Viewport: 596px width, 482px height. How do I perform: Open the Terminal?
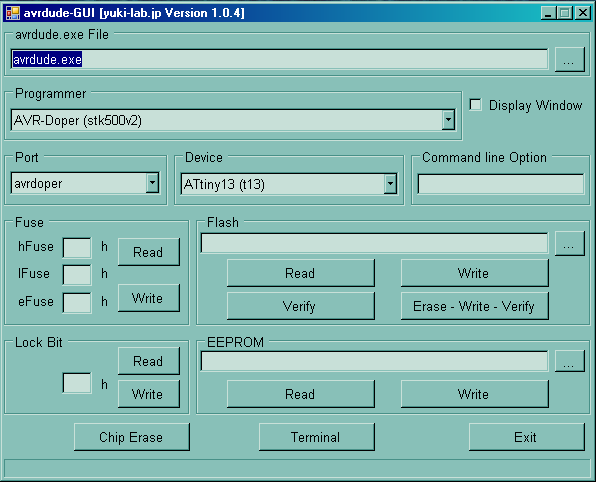pos(317,437)
